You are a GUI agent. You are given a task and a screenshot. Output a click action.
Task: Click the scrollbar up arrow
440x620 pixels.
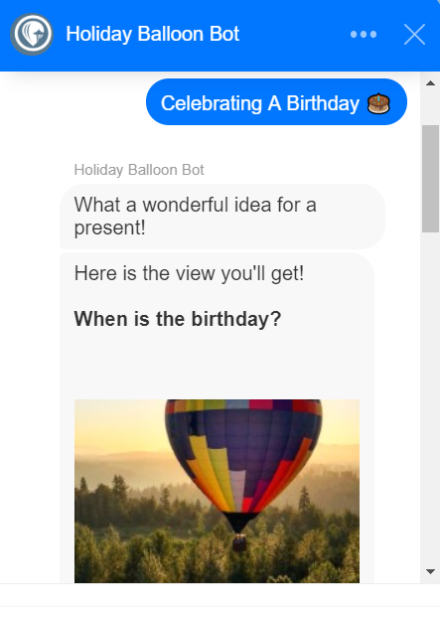431,83
